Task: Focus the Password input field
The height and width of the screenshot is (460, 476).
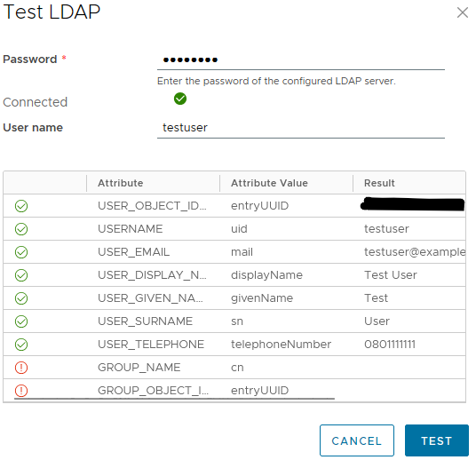Action: coord(301,59)
